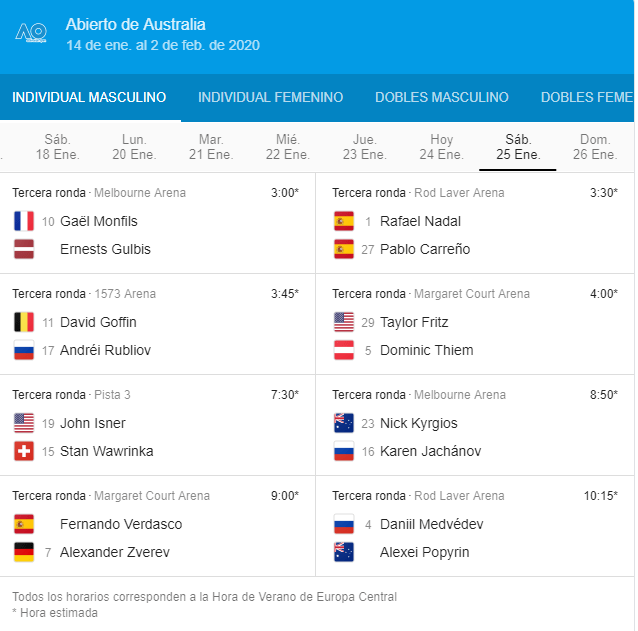Select the Individual Masculino tab
This screenshot has height=631, width=638.
(x=89, y=98)
